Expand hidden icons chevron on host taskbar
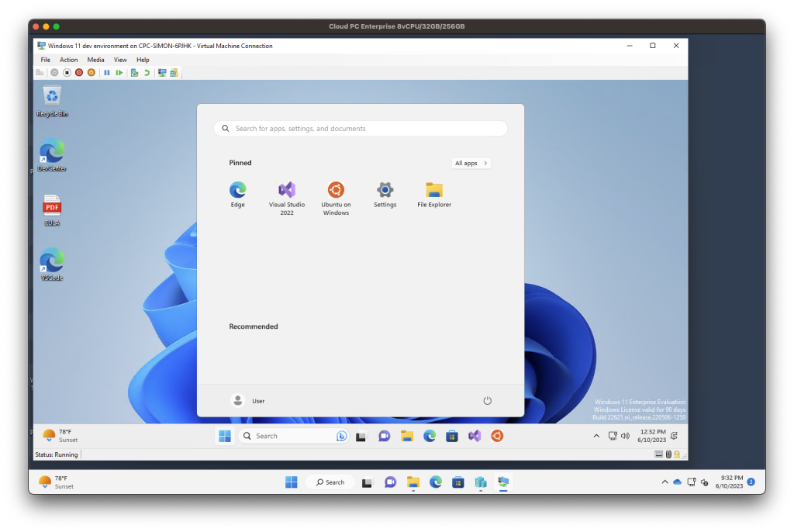This screenshot has width=794, height=532. click(x=665, y=482)
